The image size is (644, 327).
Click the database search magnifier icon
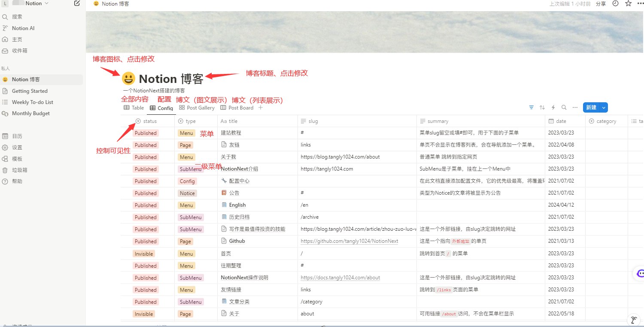[564, 107]
